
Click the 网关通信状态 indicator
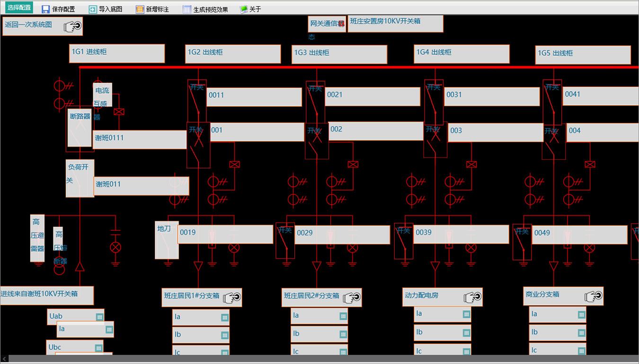click(327, 24)
